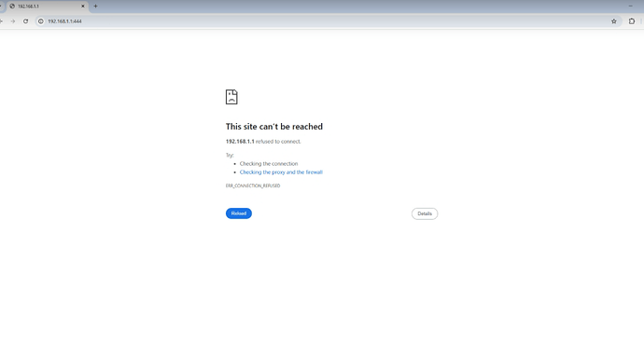Viewport: 644px width, 343px height.
Task: Click the ERR_CONNECTION_REFUSED error code
Action: [253, 185]
